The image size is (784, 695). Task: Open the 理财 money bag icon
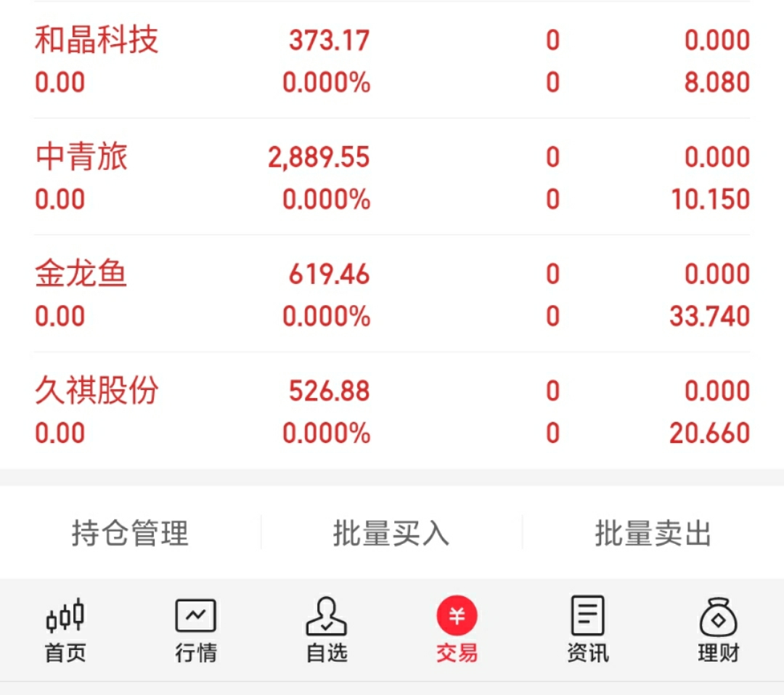[718, 616]
